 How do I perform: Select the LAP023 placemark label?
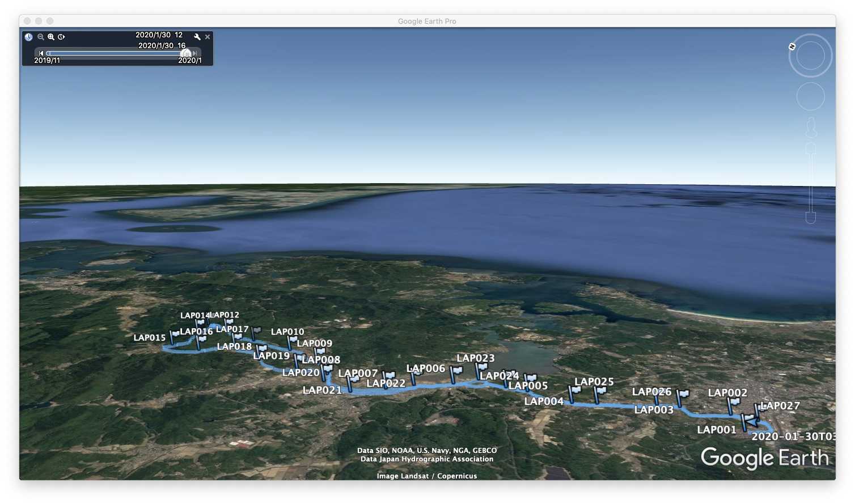[x=475, y=358]
